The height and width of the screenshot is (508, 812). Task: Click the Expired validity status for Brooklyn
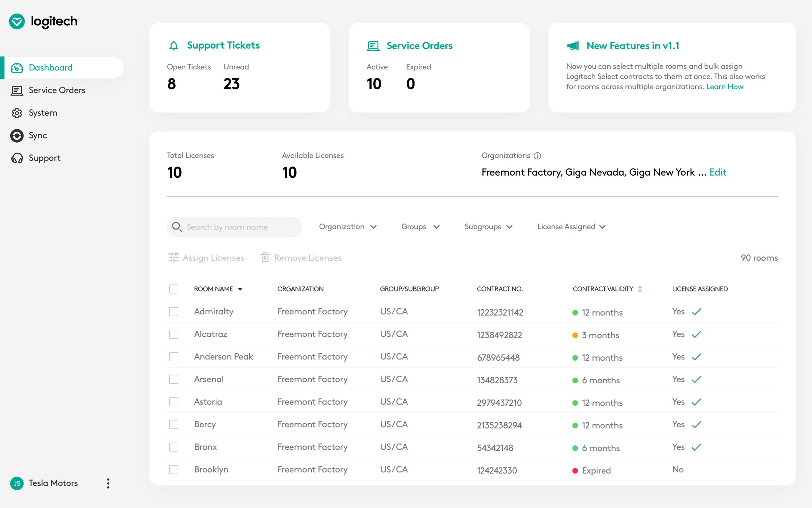click(592, 470)
